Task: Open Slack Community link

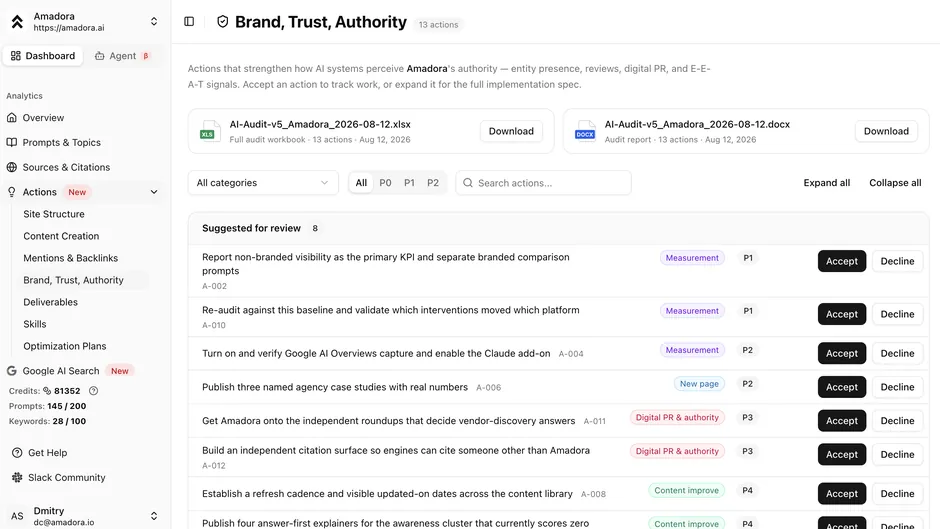Action: pyautogui.click(x=67, y=477)
